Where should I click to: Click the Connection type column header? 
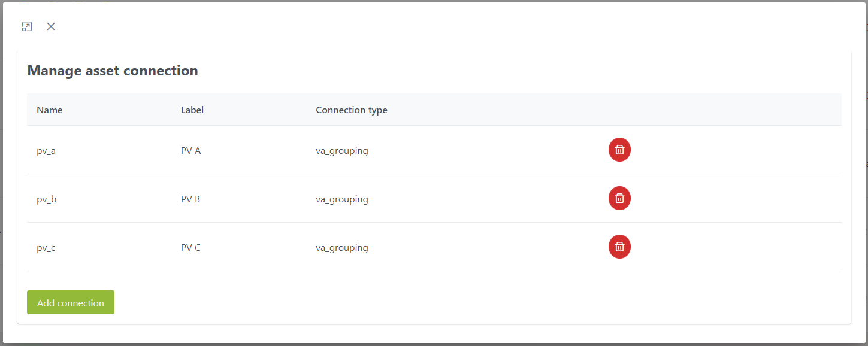[x=352, y=110]
